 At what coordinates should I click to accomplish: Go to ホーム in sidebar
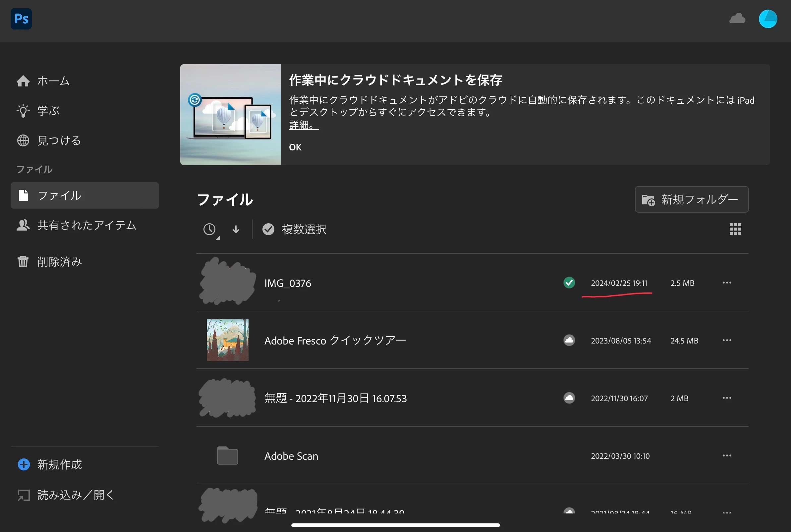point(53,81)
